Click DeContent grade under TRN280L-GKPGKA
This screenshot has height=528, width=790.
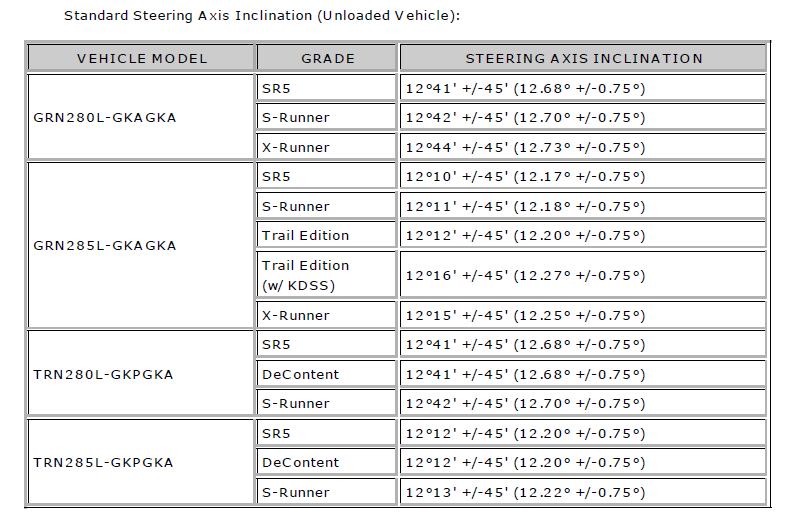327,374
